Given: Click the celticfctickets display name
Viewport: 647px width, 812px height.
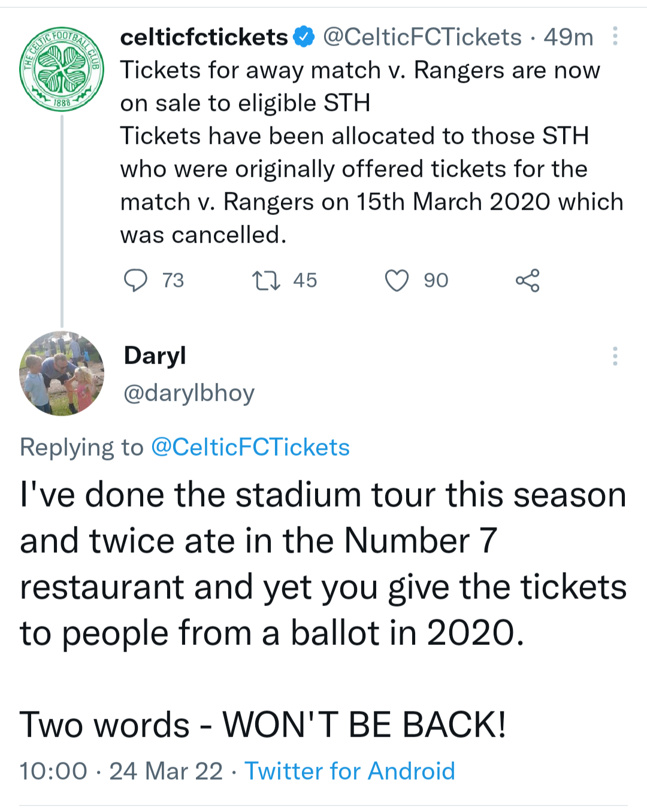Looking at the screenshot, I should tap(204, 37).
